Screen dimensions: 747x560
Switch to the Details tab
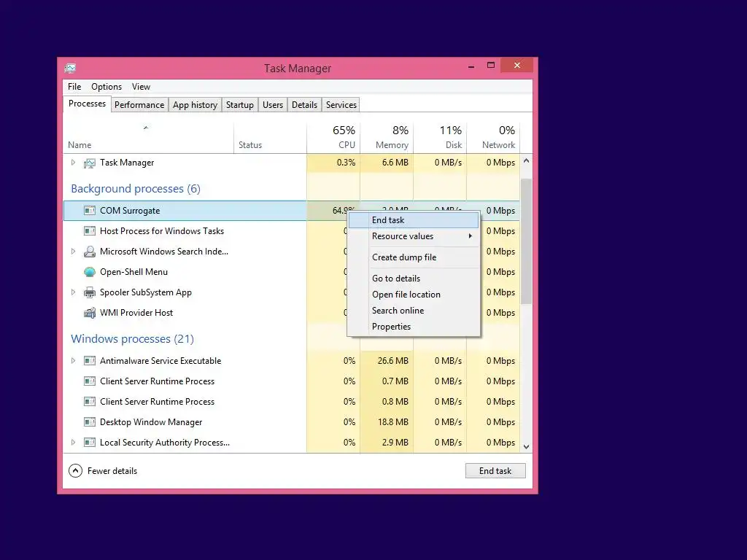click(304, 105)
